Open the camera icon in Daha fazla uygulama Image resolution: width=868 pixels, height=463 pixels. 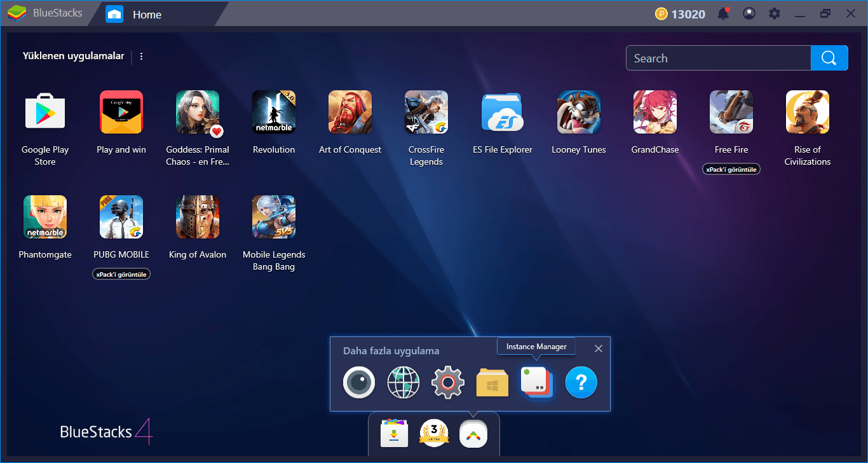pyautogui.click(x=359, y=383)
